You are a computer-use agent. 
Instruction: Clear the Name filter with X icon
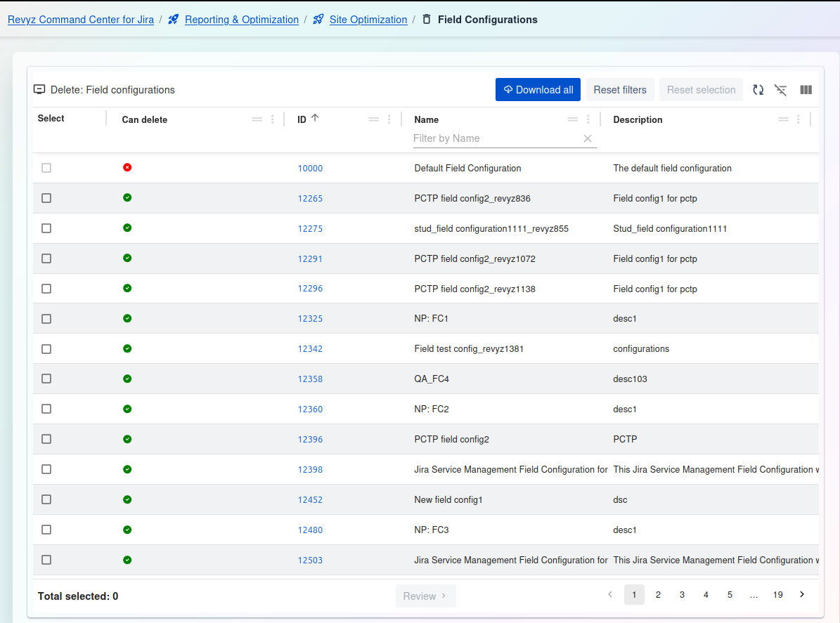(x=588, y=138)
